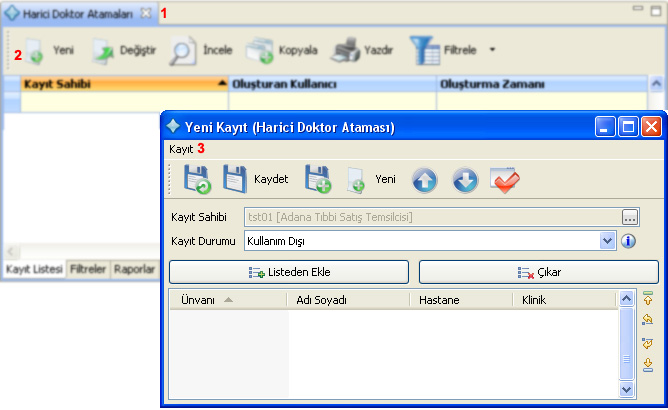
Task: Expand the Kayıt Durumu combo box
Action: click(x=607, y=241)
